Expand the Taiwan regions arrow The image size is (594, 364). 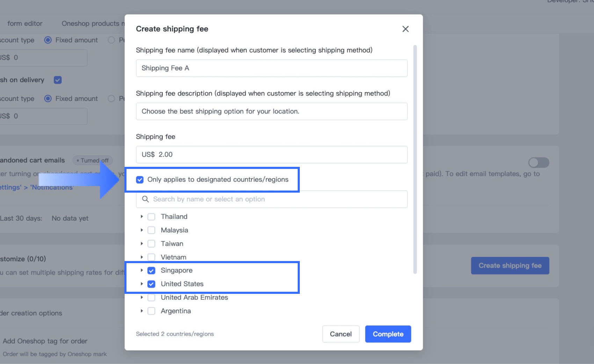[142, 244]
